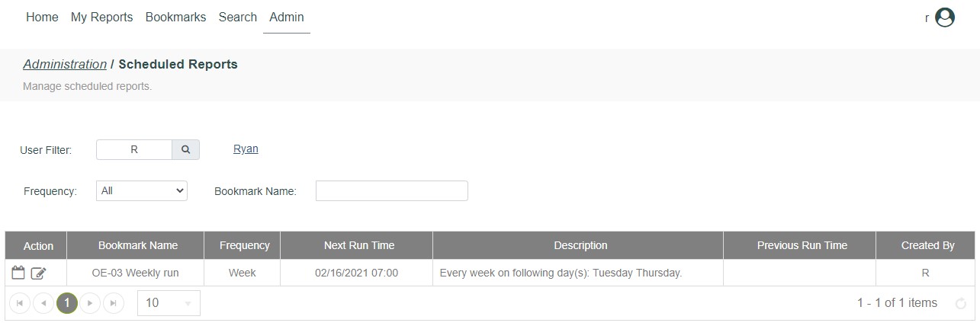Expand the items per page dropdown showing 10

(169, 303)
